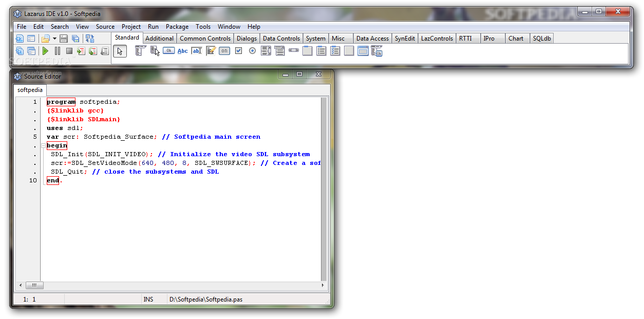Screen dimensions: 644x319
Task: Select the softpedia tab in Source Editor
Action: click(x=30, y=90)
